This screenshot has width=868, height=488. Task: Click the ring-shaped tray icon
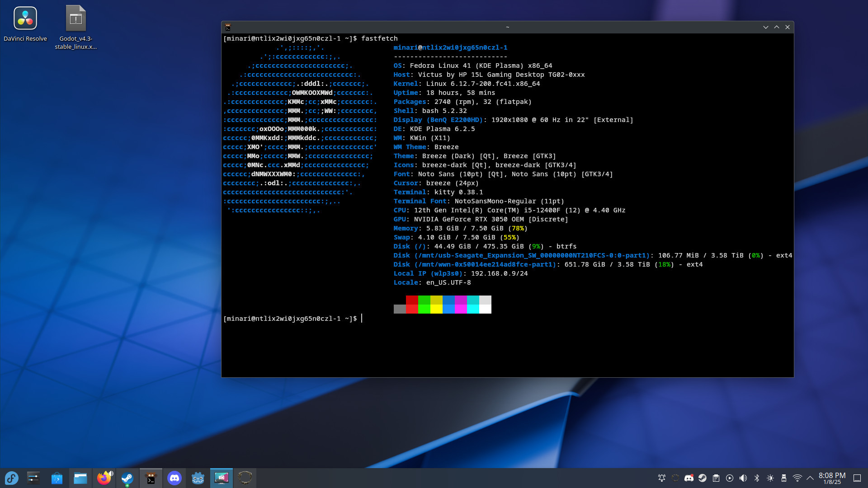click(x=675, y=478)
